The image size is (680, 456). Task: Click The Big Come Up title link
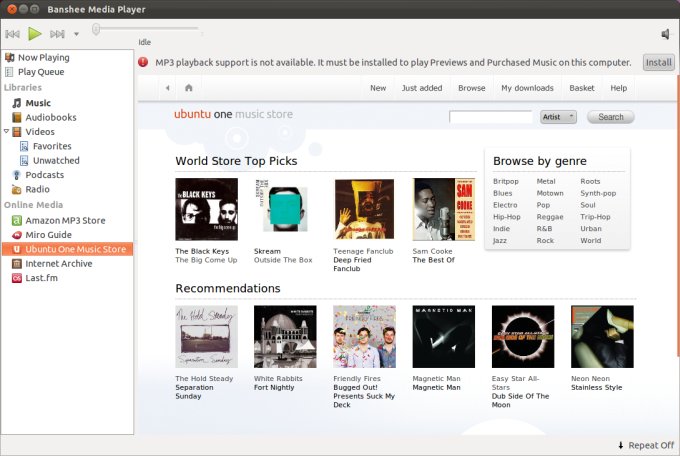pos(206,260)
